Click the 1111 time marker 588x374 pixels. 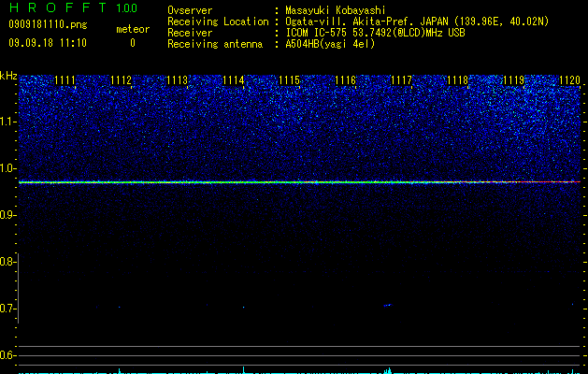point(65,80)
